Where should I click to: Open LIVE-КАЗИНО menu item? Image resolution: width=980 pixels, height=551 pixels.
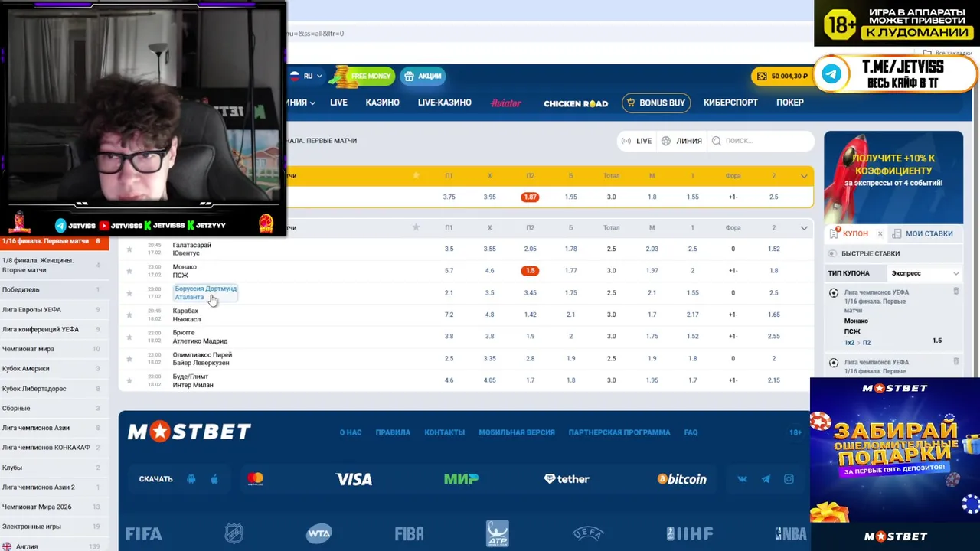tap(444, 103)
